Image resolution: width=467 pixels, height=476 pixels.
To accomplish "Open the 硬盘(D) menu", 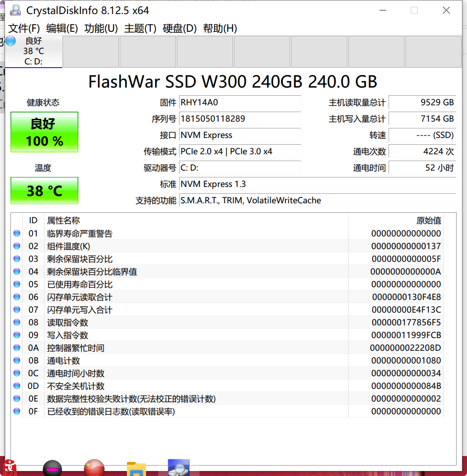I will [x=180, y=29].
